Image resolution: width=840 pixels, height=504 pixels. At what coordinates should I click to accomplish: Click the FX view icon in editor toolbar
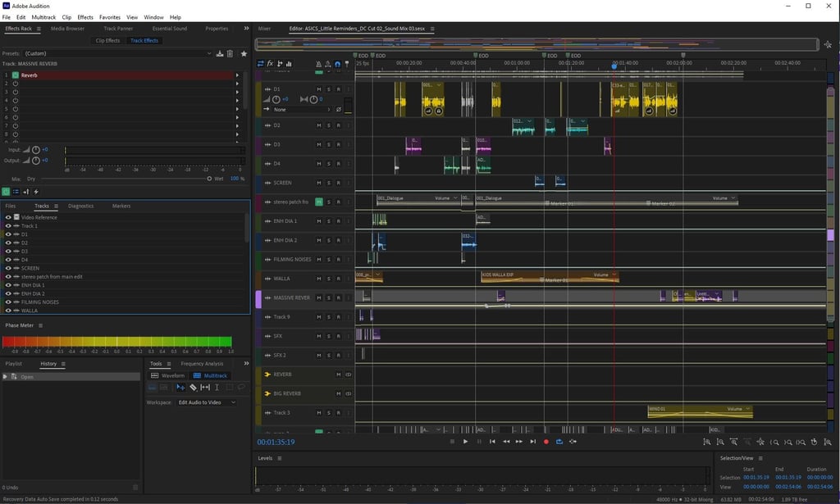pos(270,64)
